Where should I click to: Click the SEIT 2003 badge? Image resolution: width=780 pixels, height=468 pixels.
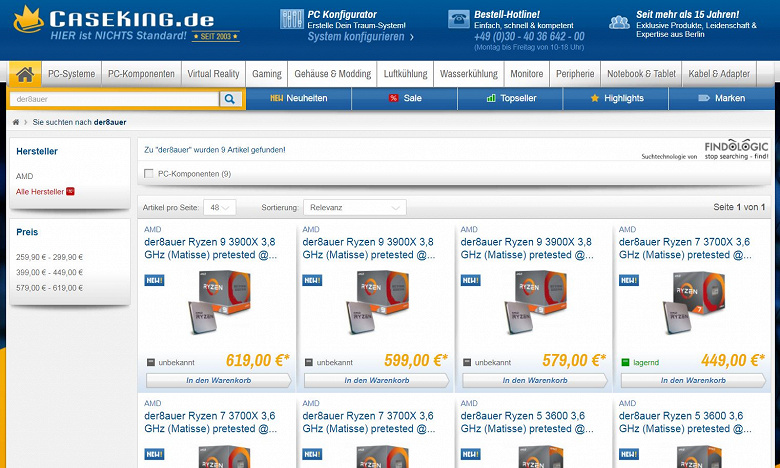coord(216,36)
